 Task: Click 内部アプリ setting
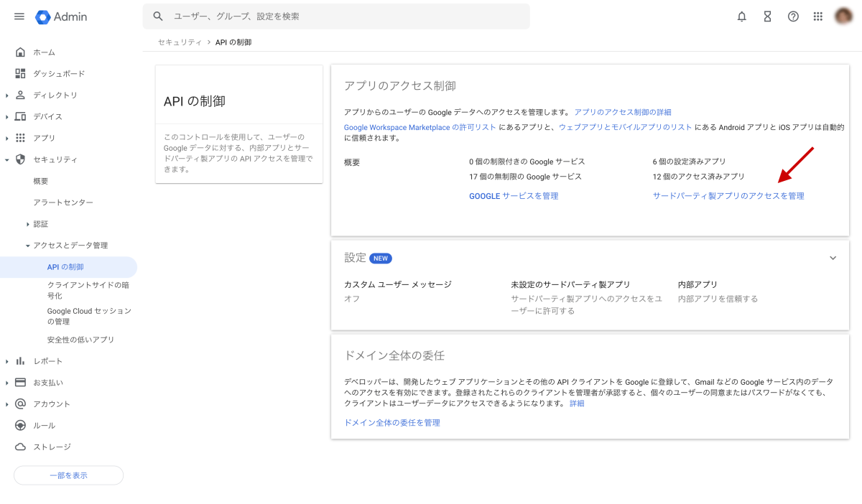(x=698, y=285)
